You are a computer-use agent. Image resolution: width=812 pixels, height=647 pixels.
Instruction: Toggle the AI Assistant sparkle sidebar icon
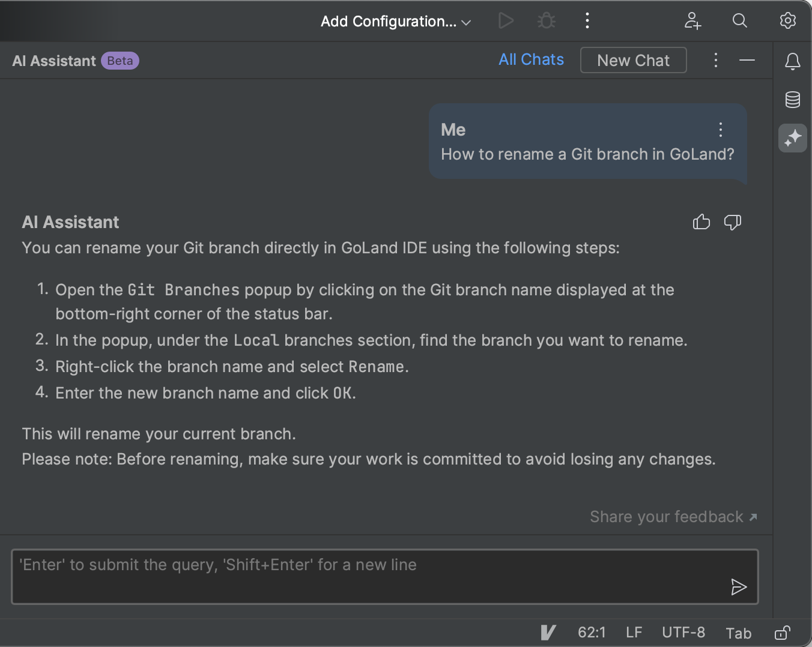point(792,138)
